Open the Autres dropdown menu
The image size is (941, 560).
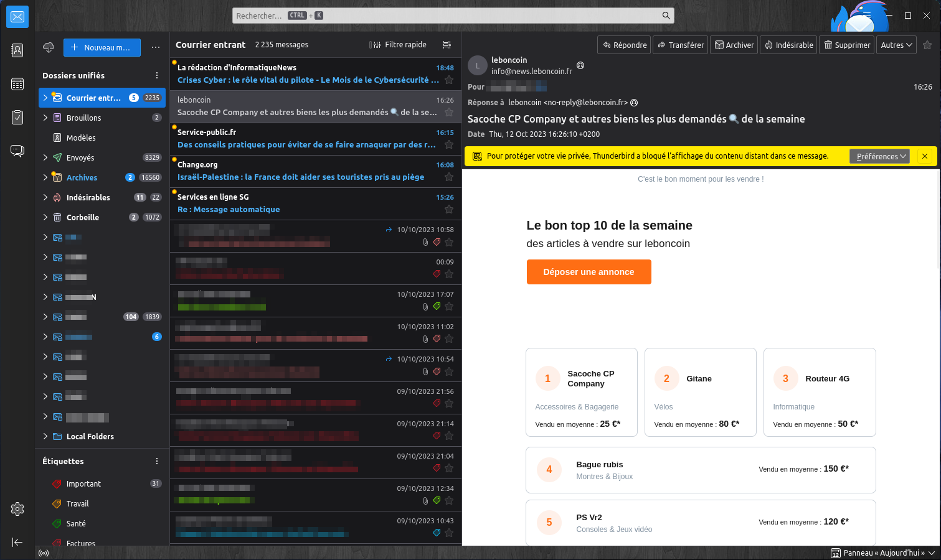(x=896, y=45)
